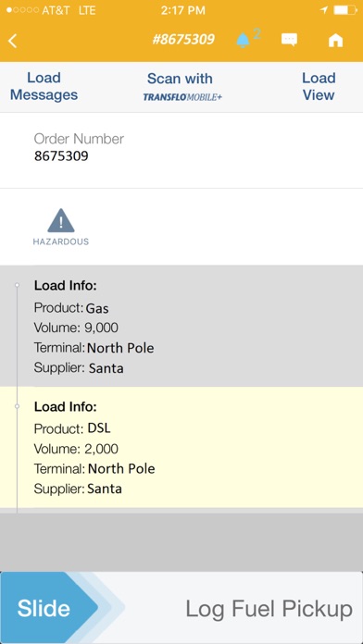Tap the notification count badge 2
Screen dimensions: 363x644
[x=257, y=34]
